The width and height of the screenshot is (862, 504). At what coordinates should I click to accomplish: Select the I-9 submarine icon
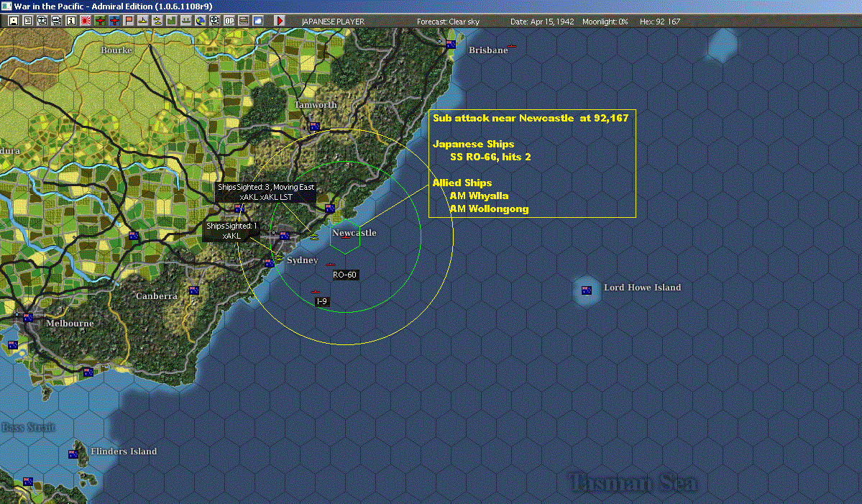[x=315, y=292]
